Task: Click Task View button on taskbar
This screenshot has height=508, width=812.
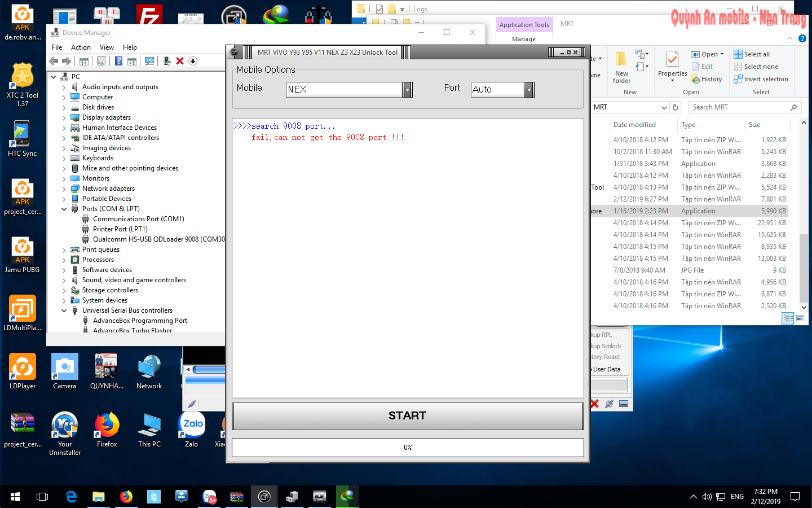Action: pos(42,497)
